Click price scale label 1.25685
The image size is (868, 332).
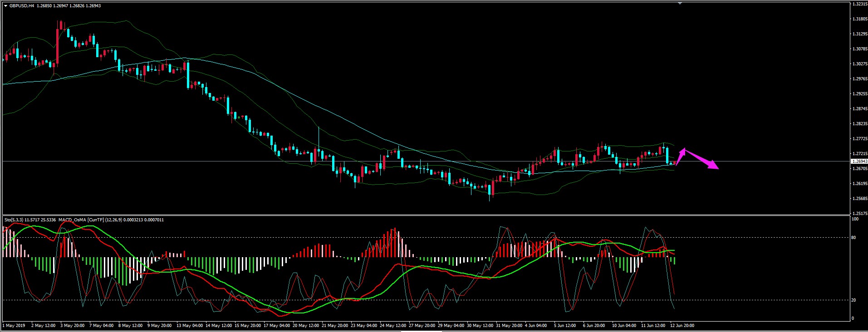(x=860, y=199)
